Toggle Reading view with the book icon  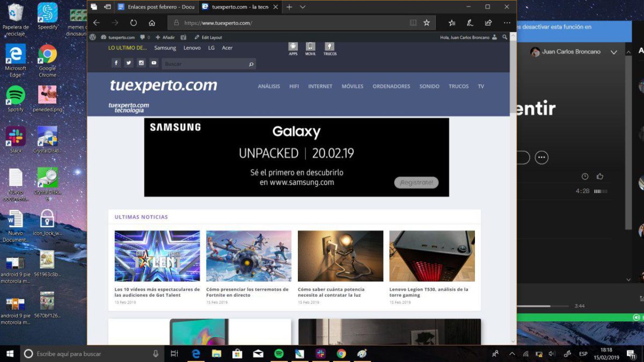coord(413,23)
